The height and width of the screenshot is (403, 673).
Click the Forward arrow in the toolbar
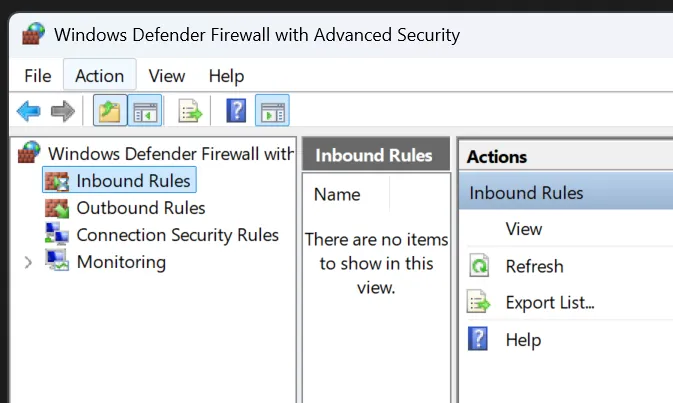(63, 111)
